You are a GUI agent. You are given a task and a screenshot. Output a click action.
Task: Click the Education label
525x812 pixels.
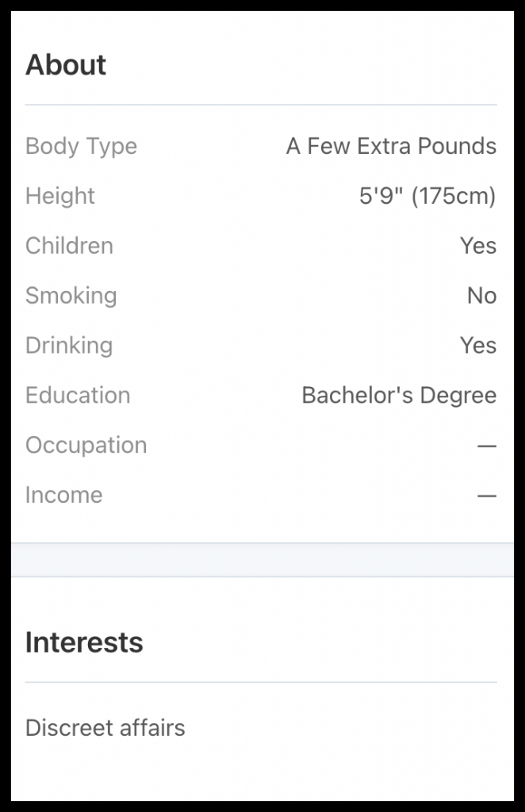(x=78, y=396)
